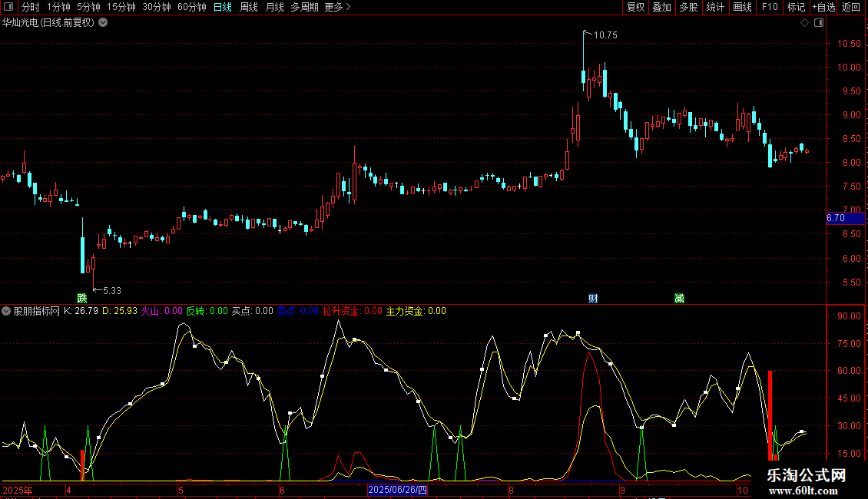Click the 10.50 price axis label
This screenshot has width=868, height=499.
tap(849, 44)
